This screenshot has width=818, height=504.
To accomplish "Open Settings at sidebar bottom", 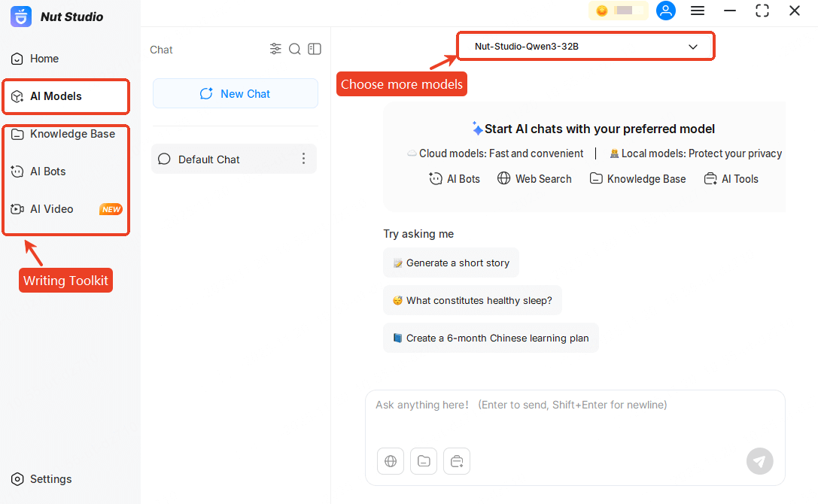I will [x=50, y=479].
